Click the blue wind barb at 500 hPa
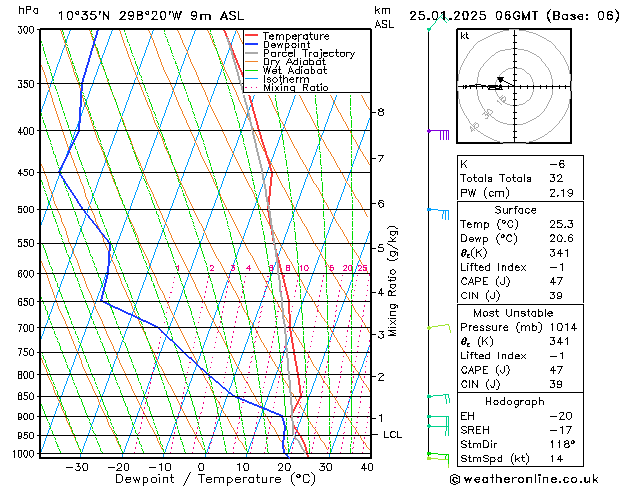Screen dimensions: 629x486 (x=438, y=213)
